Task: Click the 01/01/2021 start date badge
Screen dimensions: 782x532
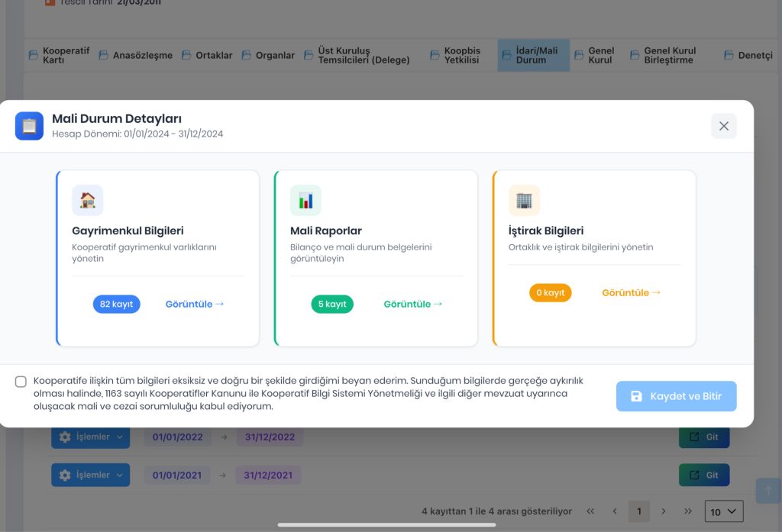Action: [x=177, y=476]
